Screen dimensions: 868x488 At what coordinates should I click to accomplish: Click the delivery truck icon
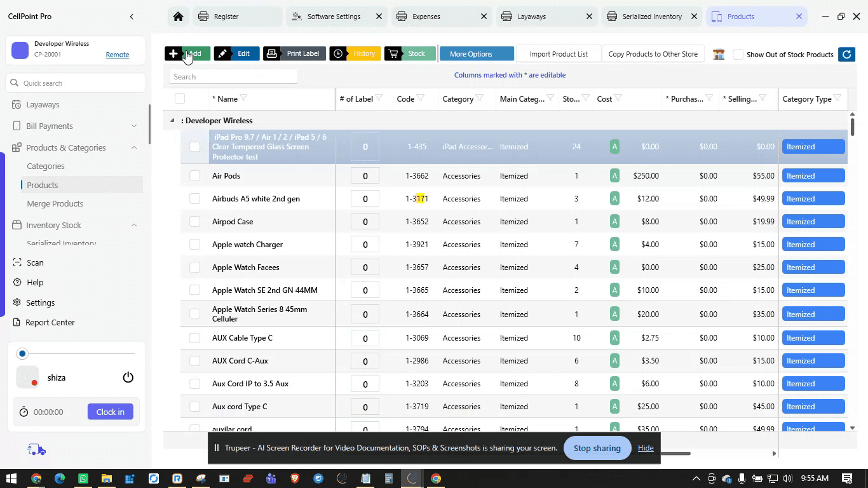[37, 450]
